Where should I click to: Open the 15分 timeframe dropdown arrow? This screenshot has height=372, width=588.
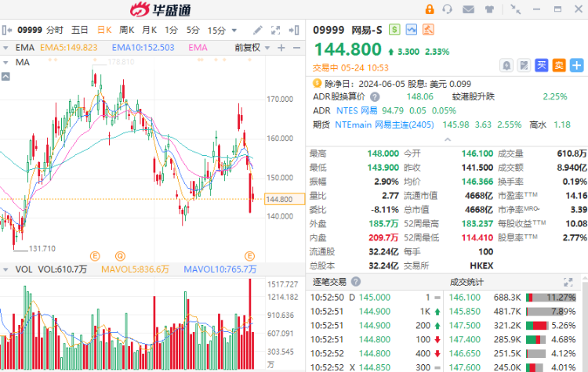(234, 31)
